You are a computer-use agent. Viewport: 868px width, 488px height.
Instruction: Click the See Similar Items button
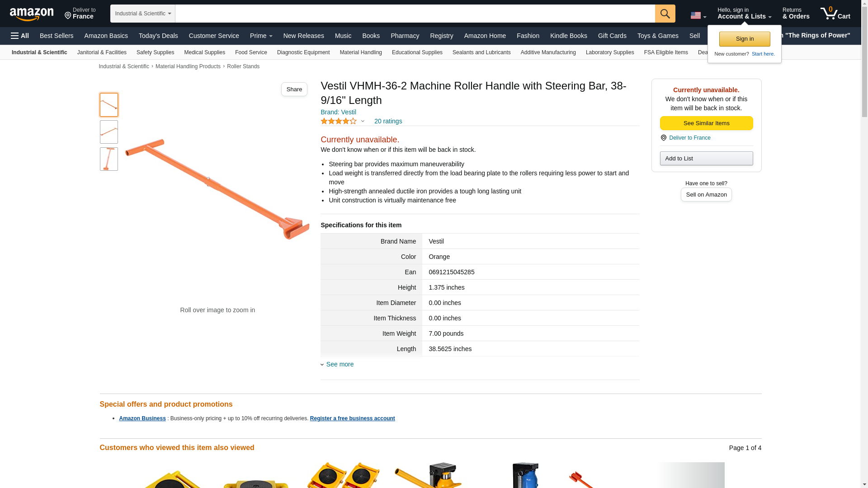pyautogui.click(x=706, y=123)
